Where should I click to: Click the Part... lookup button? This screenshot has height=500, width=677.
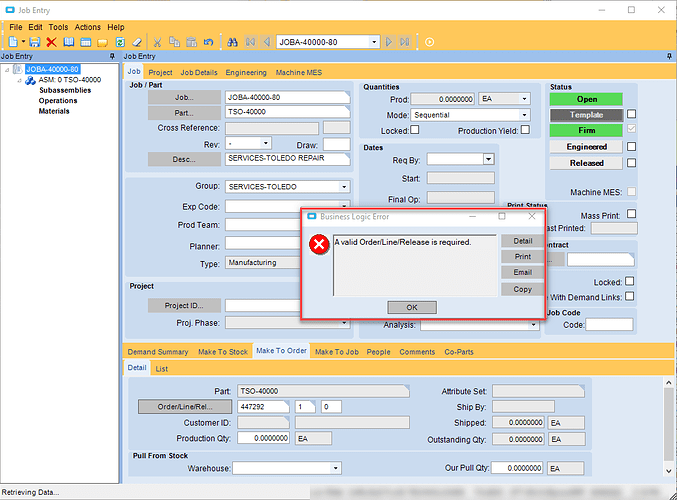pyautogui.click(x=184, y=113)
